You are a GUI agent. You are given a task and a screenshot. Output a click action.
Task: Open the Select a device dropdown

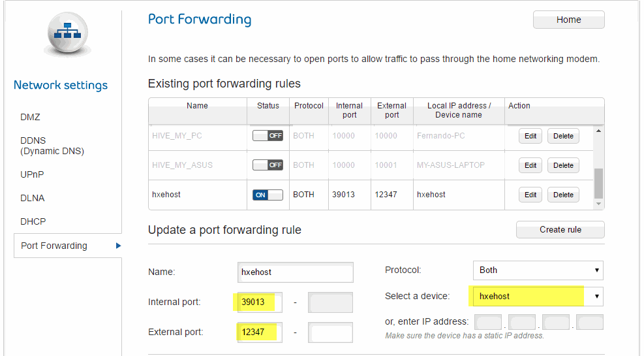[x=538, y=297]
